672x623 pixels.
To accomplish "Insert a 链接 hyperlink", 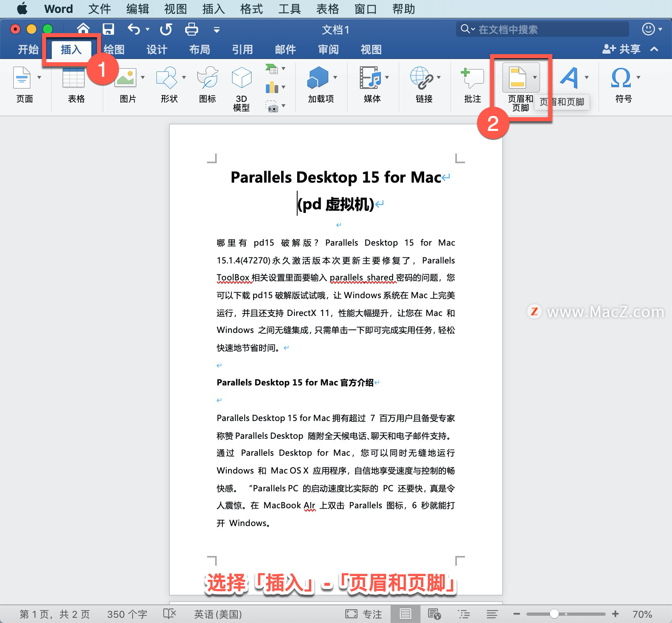I will [x=422, y=78].
